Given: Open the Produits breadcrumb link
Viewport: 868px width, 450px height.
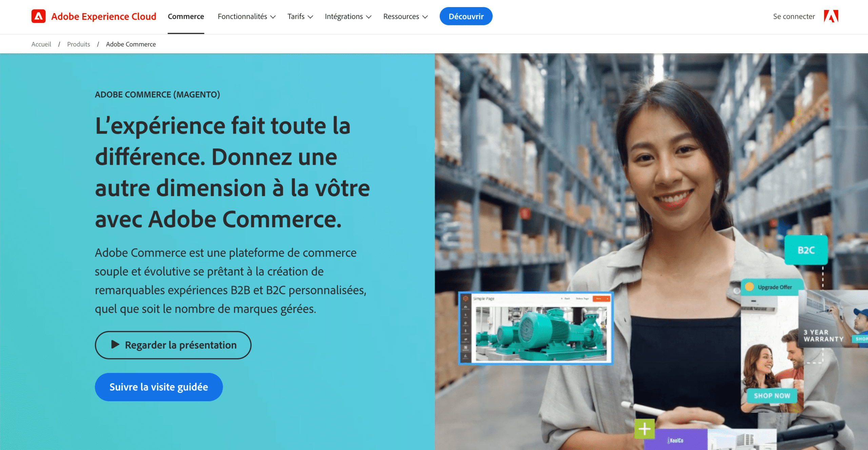Looking at the screenshot, I should 78,44.
